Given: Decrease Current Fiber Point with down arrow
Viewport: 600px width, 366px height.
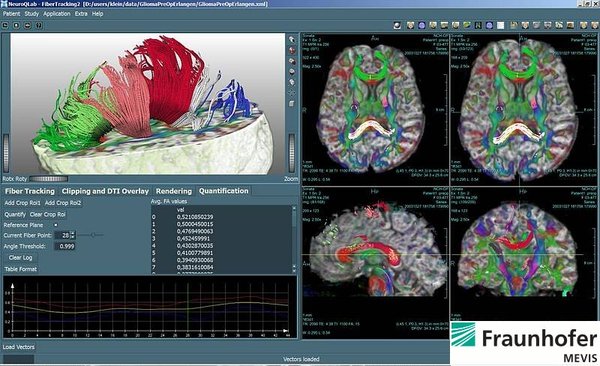Looking at the screenshot, I should [x=73, y=237].
